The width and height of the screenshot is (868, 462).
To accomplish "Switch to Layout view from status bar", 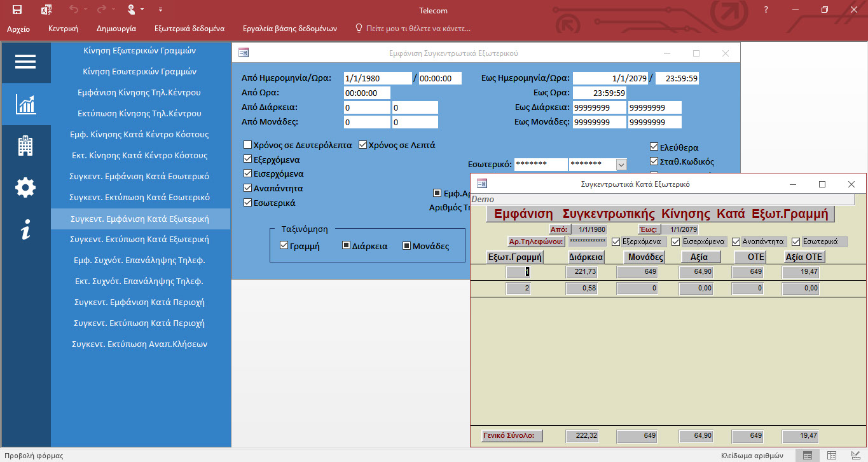I will coord(830,455).
